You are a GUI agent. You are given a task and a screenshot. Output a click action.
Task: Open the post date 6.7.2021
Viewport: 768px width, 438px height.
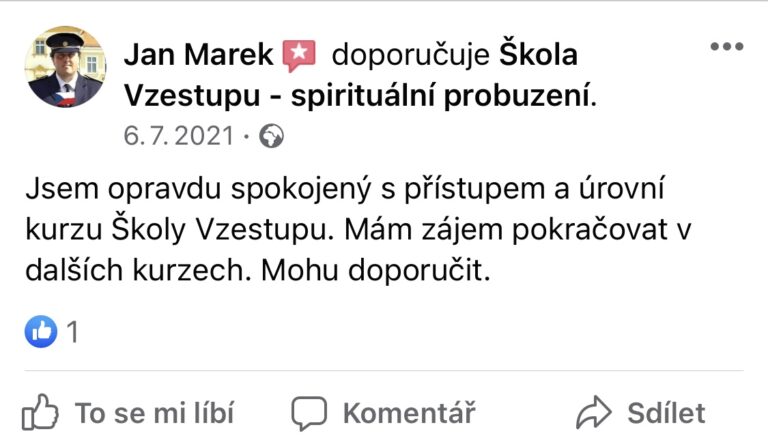pos(179,136)
